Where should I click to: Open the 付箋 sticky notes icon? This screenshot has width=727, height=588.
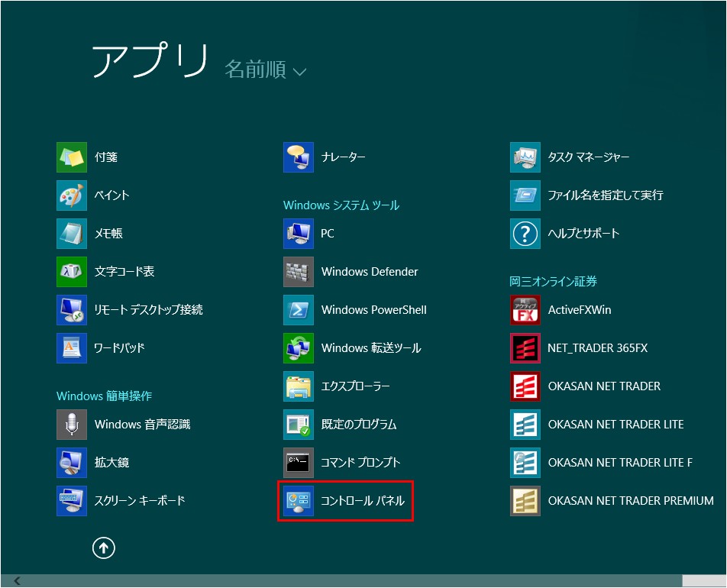[x=72, y=157]
